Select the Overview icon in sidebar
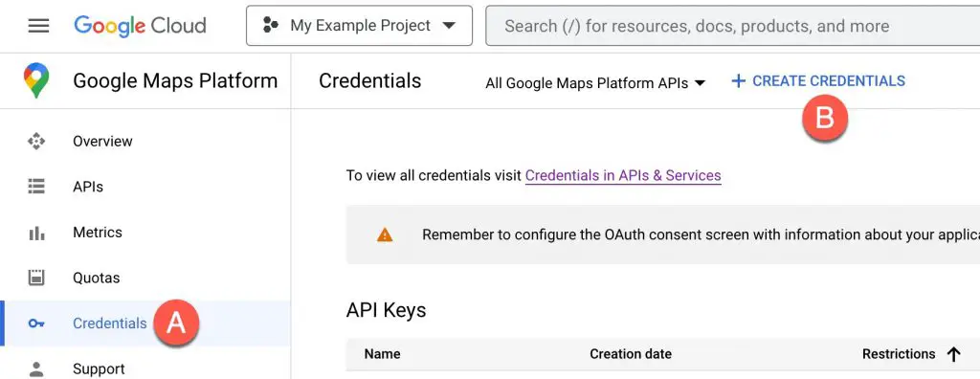980x379 pixels. [x=36, y=142]
